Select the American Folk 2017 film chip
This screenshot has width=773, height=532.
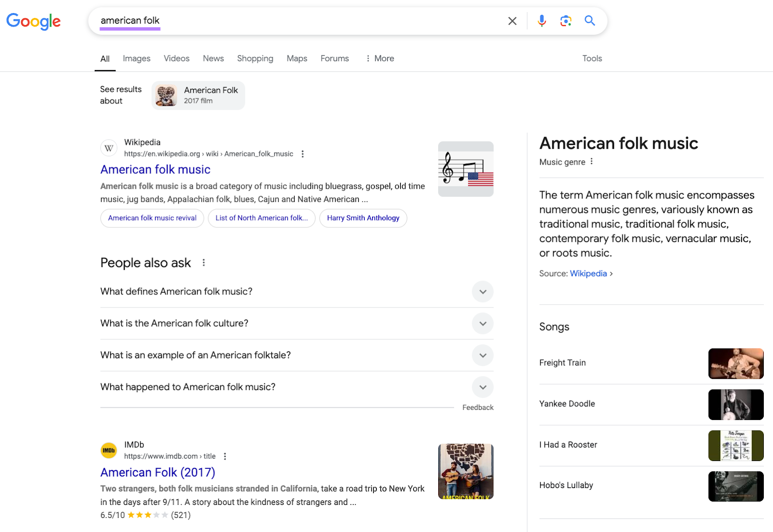(x=198, y=95)
